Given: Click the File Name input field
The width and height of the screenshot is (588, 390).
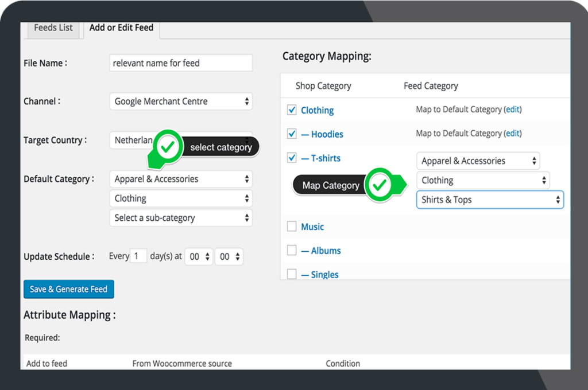Looking at the screenshot, I should coord(181,63).
